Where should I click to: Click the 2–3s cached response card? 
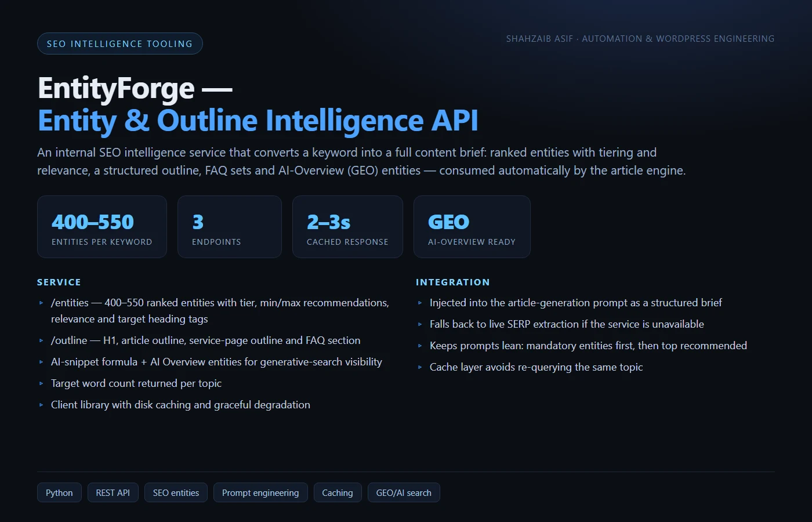pos(347,227)
